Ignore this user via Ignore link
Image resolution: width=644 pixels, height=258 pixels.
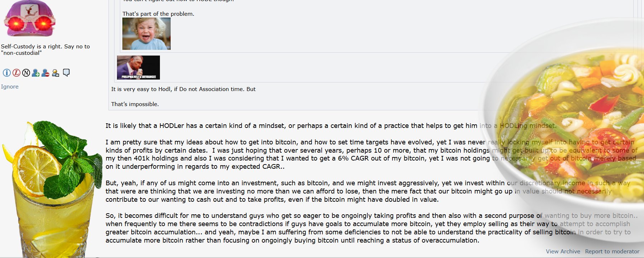pyautogui.click(x=10, y=87)
